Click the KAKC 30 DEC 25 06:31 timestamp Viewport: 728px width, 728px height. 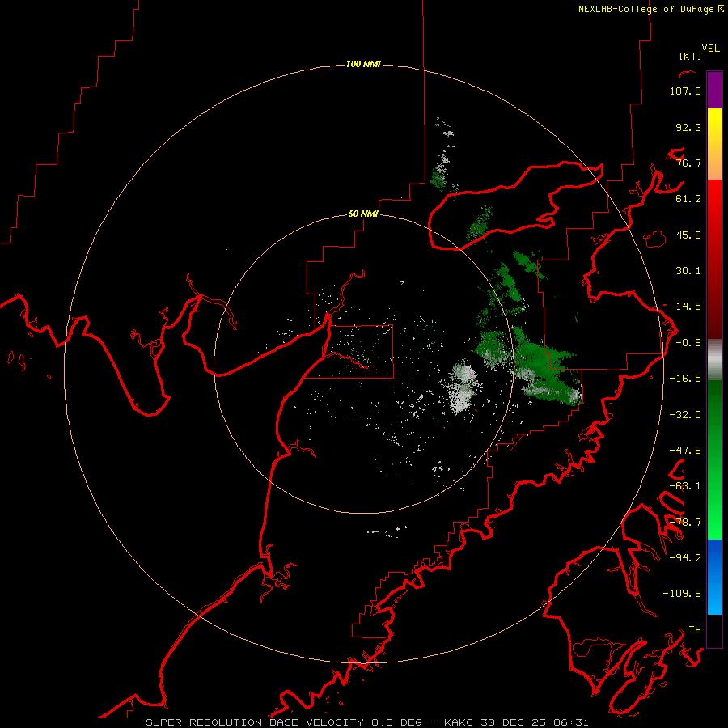pyautogui.click(x=516, y=722)
